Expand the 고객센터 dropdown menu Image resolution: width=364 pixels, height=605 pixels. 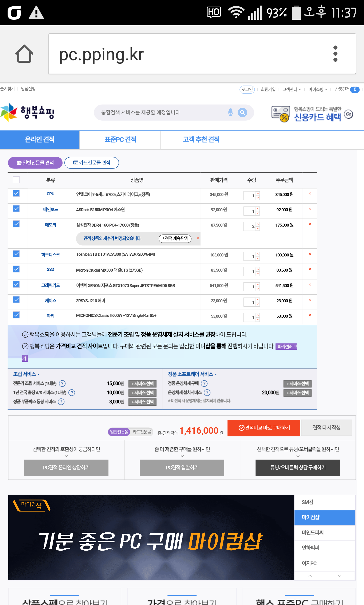click(291, 89)
